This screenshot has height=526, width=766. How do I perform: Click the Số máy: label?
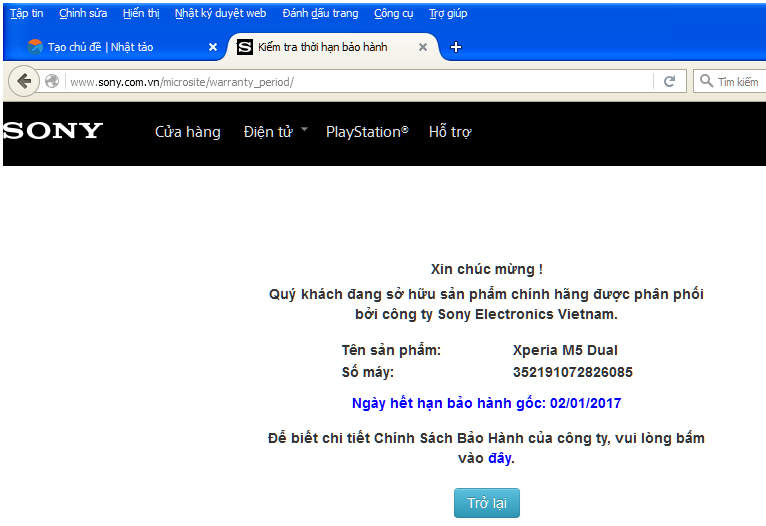(x=368, y=372)
